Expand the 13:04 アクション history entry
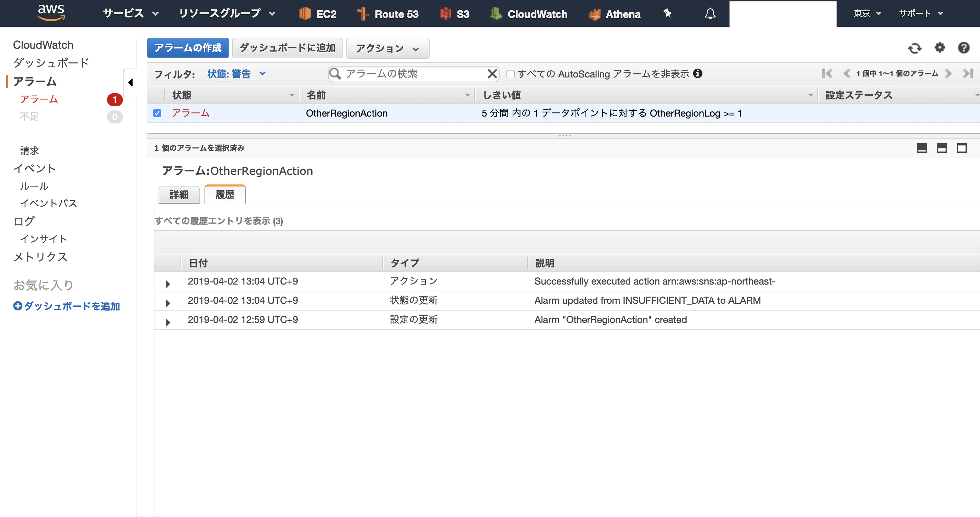Viewport: 980px width, 517px height. coord(168,284)
